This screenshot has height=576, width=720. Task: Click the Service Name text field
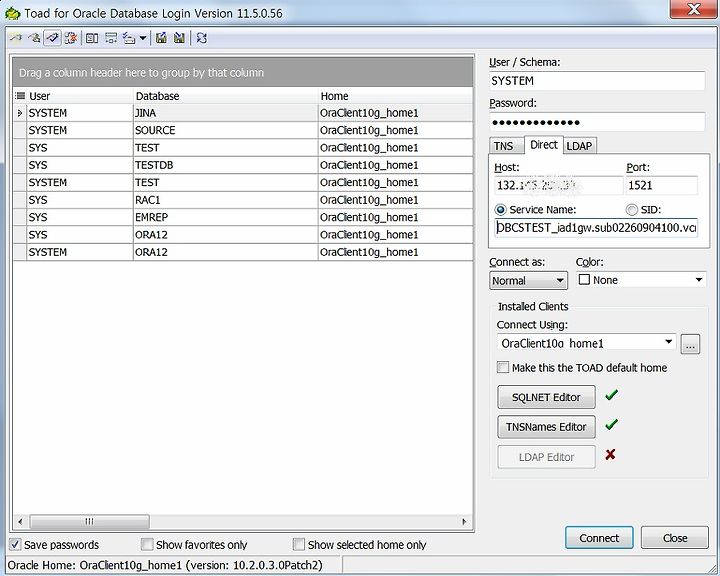pyautogui.click(x=596, y=227)
